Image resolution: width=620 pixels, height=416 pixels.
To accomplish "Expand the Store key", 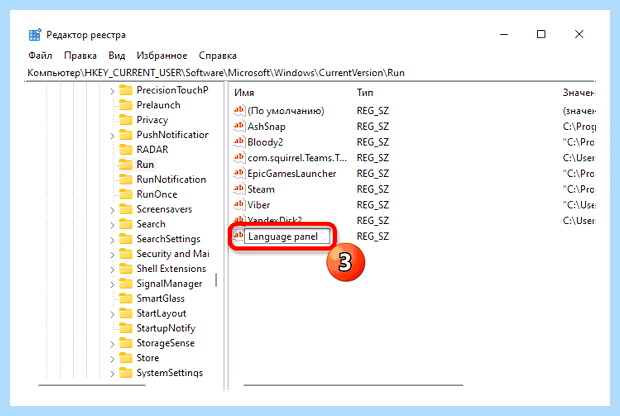I will point(112,359).
